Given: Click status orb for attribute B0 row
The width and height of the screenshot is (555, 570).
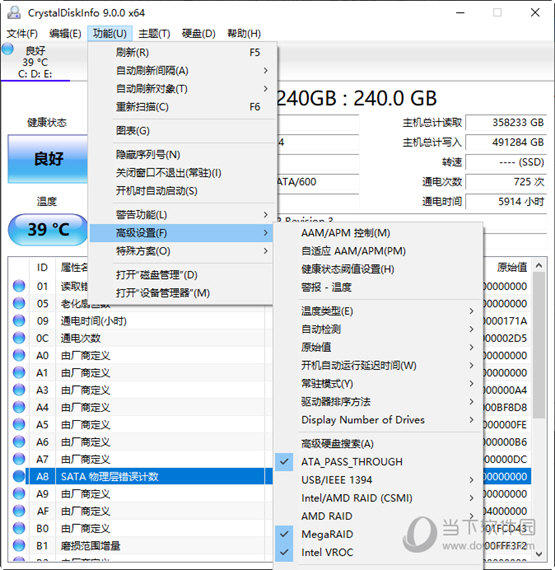Looking at the screenshot, I should pyautogui.click(x=19, y=528).
